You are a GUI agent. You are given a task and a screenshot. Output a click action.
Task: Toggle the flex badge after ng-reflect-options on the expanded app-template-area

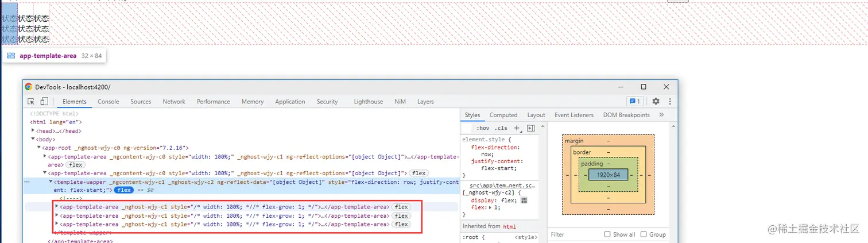pos(418,173)
